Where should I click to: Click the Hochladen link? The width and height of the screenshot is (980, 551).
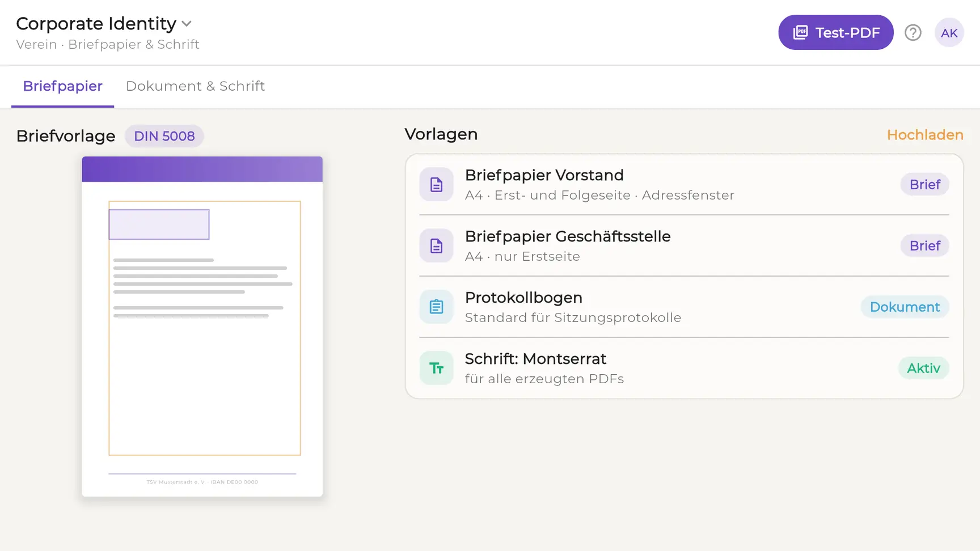point(925,135)
